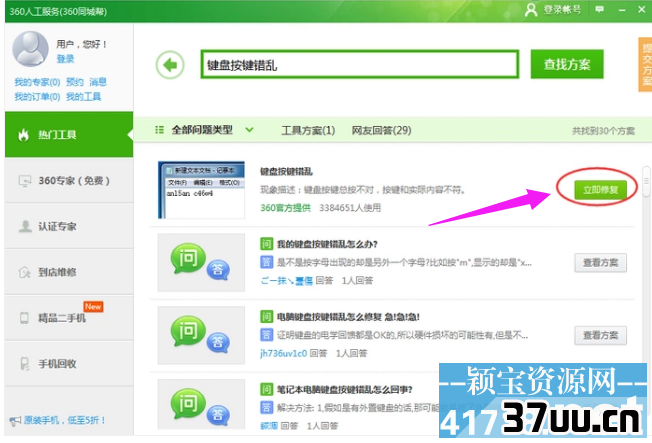652x443 pixels.
Task: Open 我的专家(0) link
Action: pyautogui.click(x=37, y=82)
